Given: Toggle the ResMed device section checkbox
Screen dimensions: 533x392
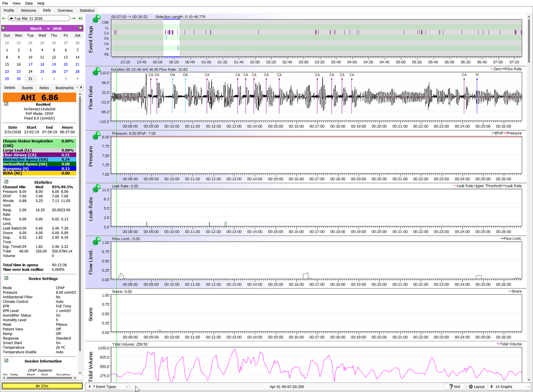Looking at the screenshot, I should tap(6, 104).
